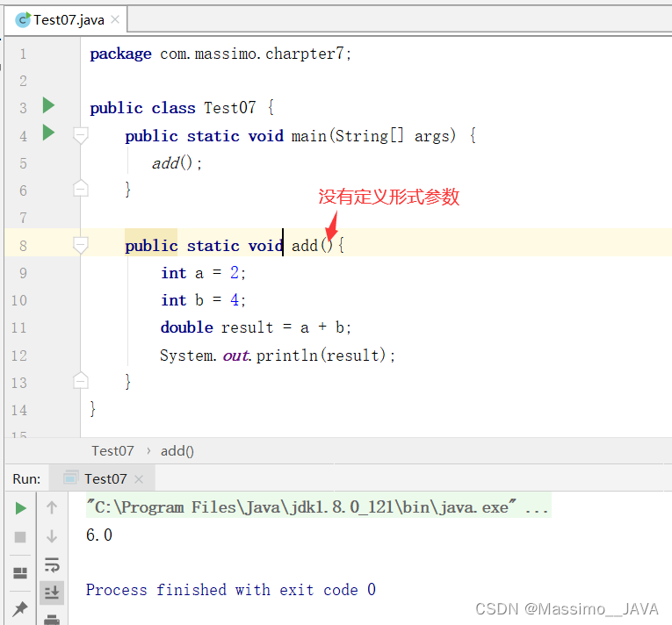This screenshot has height=625, width=672.
Task: Click the Stop process button
Action: pos(20,536)
